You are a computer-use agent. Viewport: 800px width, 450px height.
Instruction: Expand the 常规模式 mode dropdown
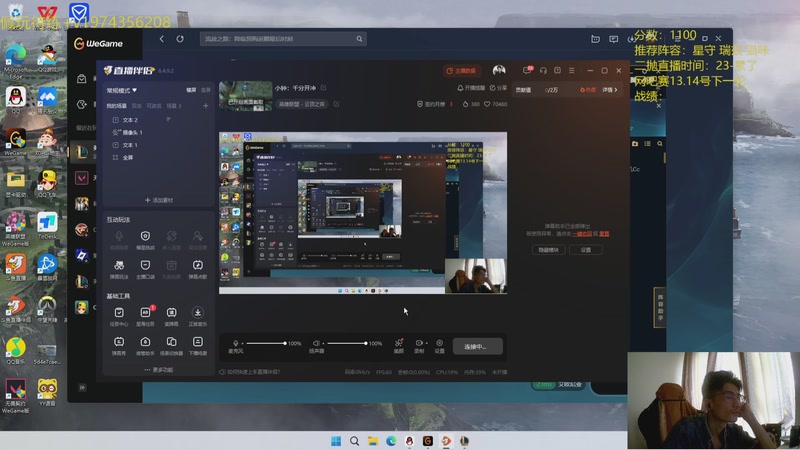coord(121,90)
